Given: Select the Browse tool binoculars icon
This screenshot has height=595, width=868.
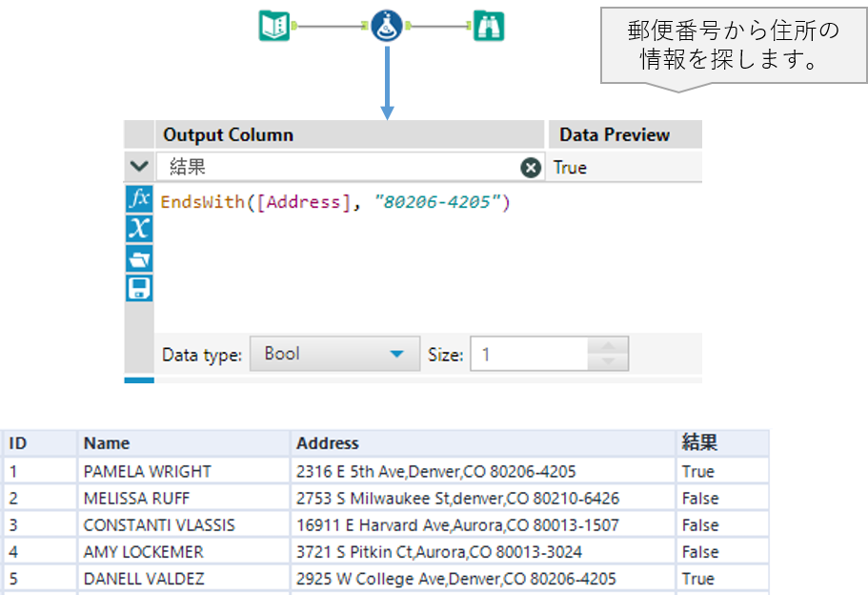Looking at the screenshot, I should click(489, 27).
